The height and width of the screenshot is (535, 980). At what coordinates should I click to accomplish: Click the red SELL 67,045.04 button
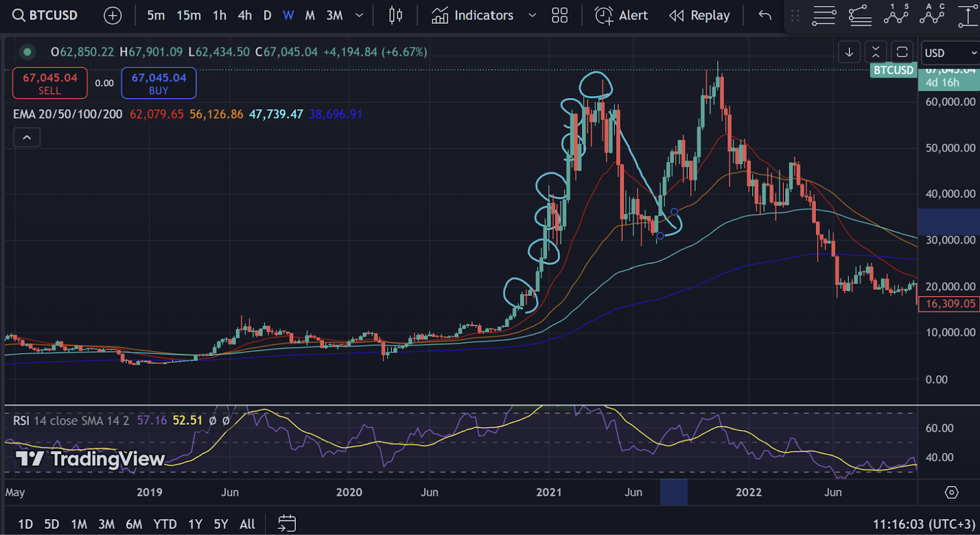pyautogui.click(x=50, y=83)
